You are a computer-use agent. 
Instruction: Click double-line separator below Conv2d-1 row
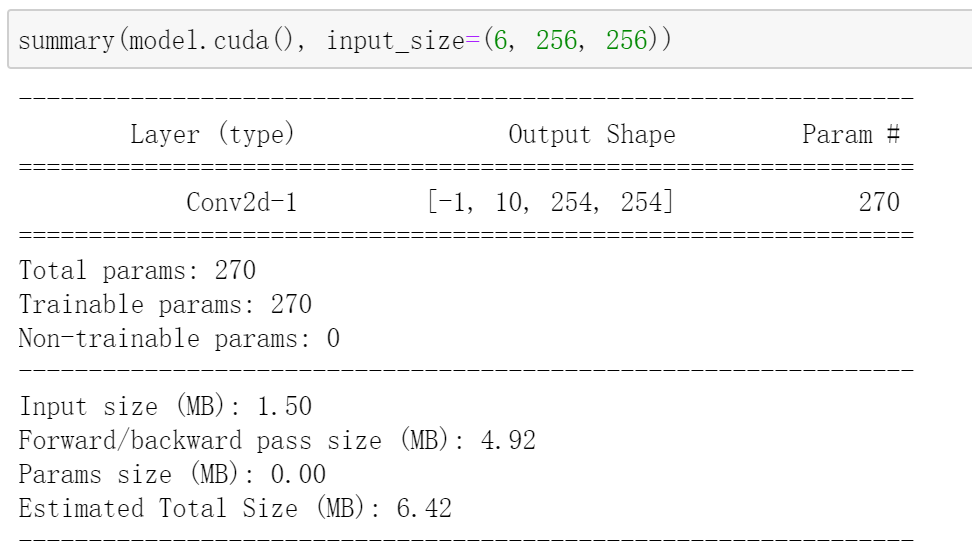pyautogui.click(x=466, y=236)
